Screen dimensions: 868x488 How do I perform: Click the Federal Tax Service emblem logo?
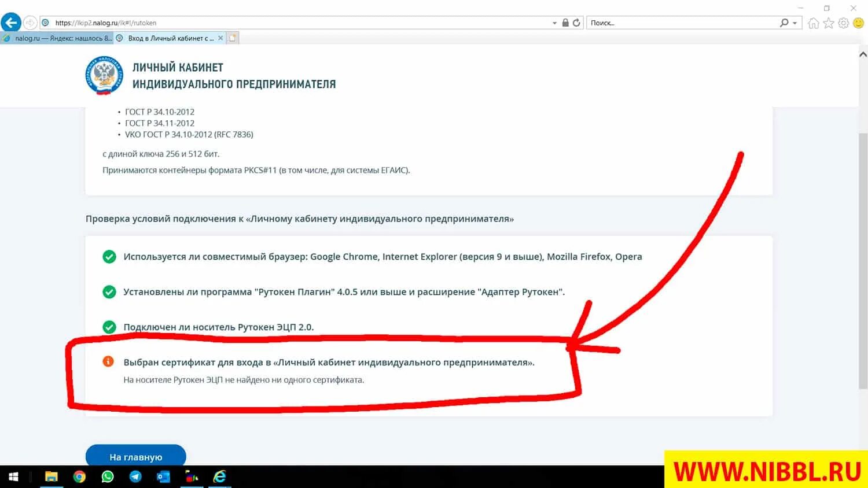pyautogui.click(x=105, y=75)
